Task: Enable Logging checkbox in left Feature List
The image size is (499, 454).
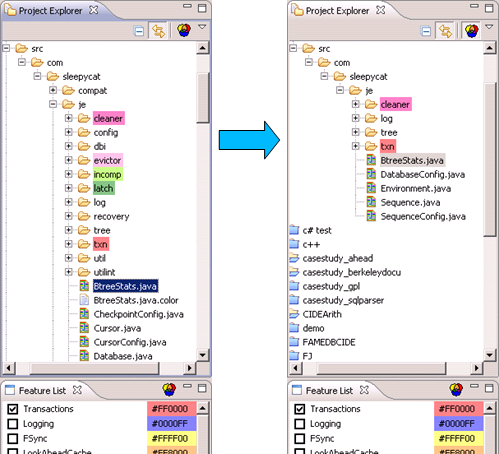Action: point(13,424)
